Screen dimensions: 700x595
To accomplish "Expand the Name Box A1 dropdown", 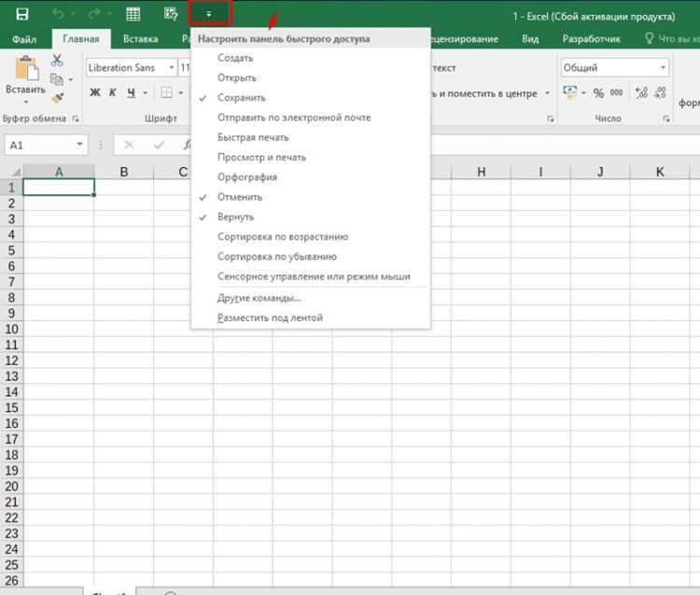I will coord(79,144).
